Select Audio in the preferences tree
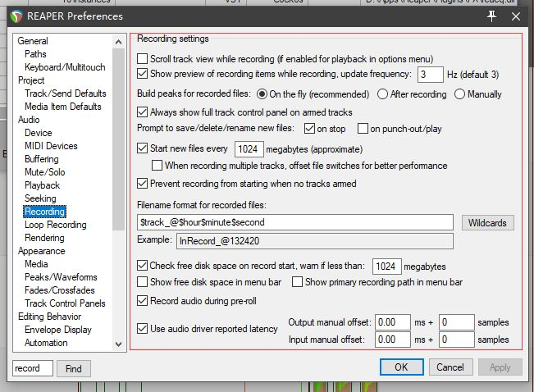Image resolution: width=534 pixels, height=392 pixels. pyautogui.click(x=29, y=120)
